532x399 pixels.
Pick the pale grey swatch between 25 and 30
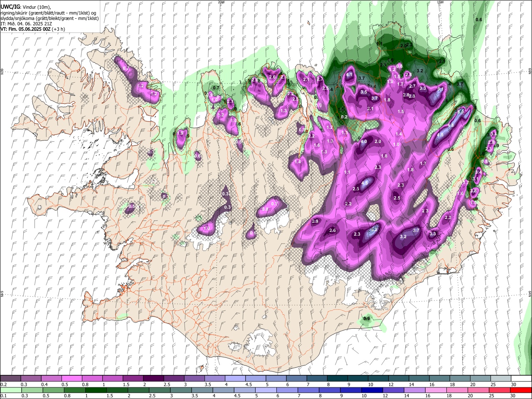pyautogui.click(x=500, y=379)
